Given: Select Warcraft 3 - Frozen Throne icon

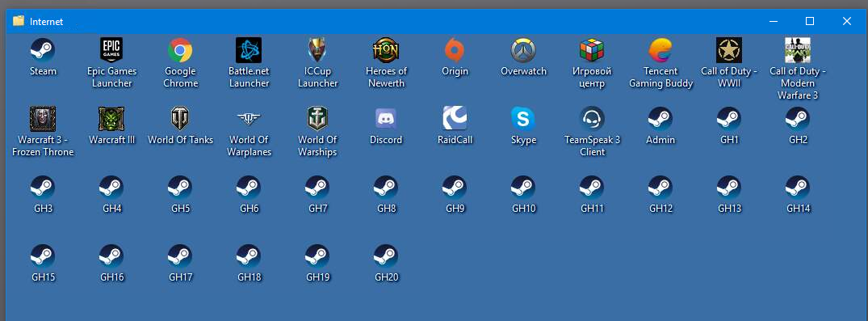Looking at the screenshot, I should point(43,119).
